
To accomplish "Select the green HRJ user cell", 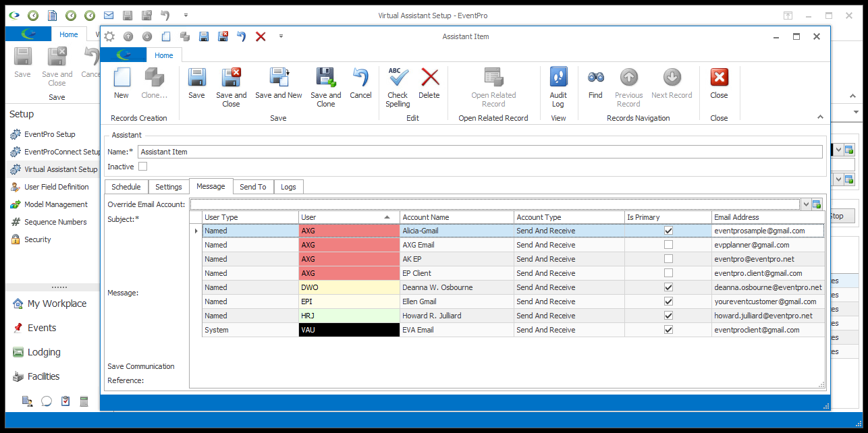I will click(349, 316).
